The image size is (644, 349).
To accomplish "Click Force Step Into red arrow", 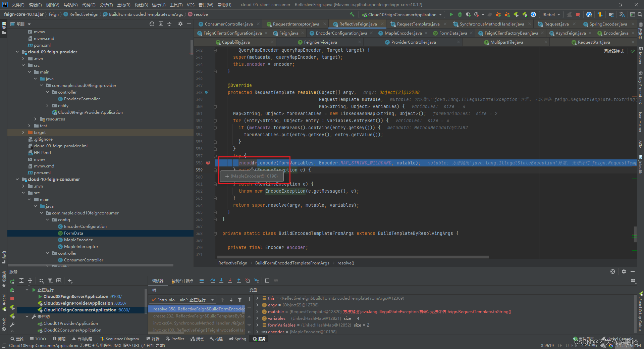I will [230, 281].
